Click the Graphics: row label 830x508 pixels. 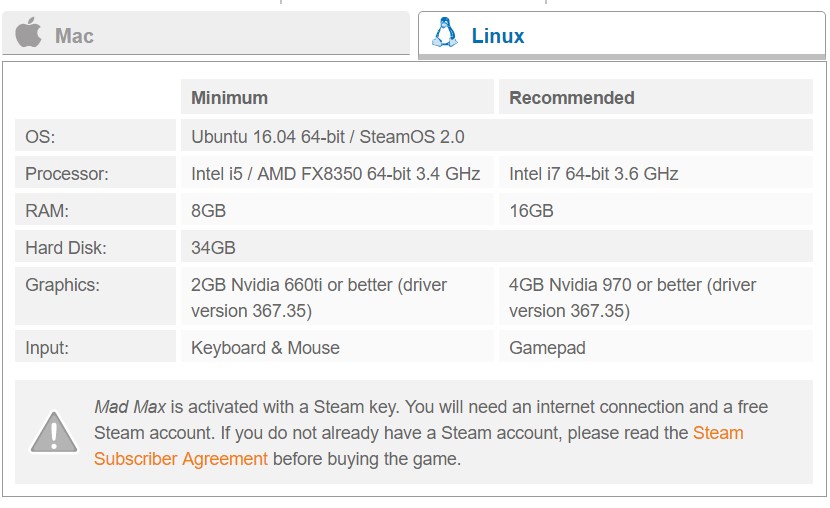click(95, 296)
